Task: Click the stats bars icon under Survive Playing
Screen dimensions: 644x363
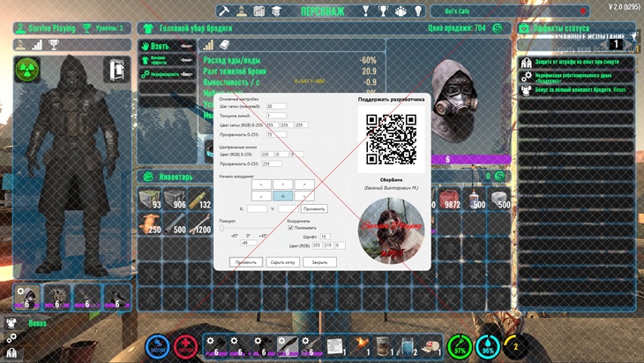Action: [x=37, y=45]
